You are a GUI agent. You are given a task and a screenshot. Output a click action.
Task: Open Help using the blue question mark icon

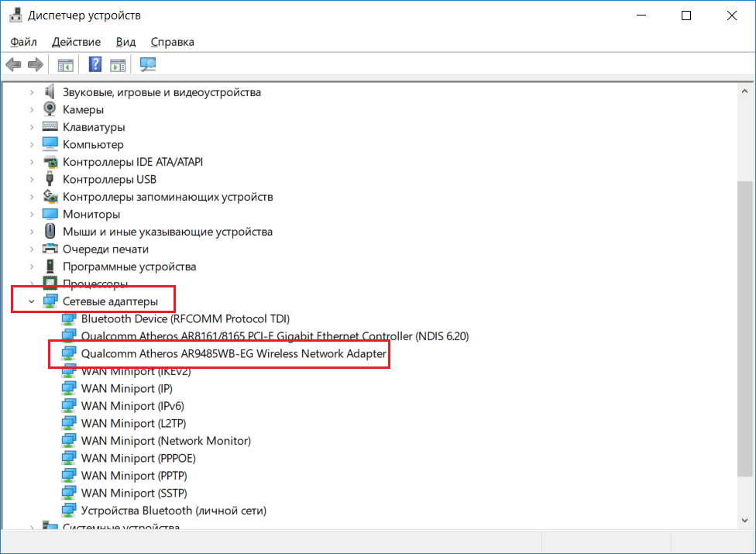click(x=95, y=64)
